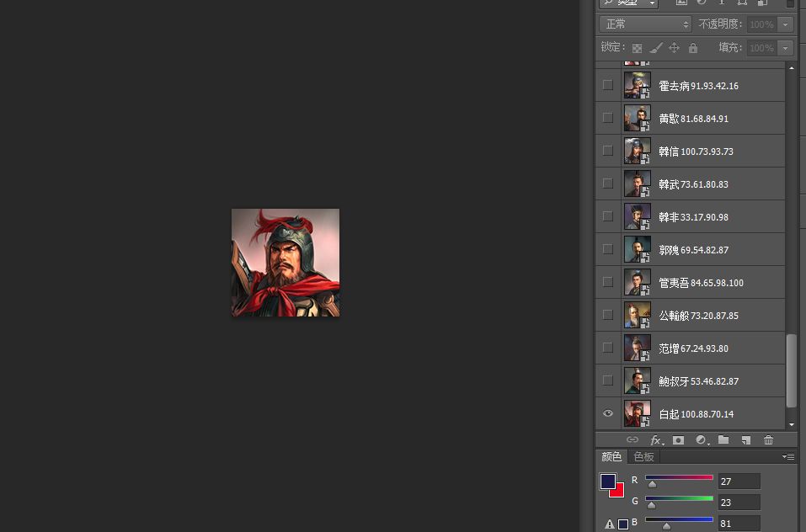Click the red R color slider

(x=679, y=477)
